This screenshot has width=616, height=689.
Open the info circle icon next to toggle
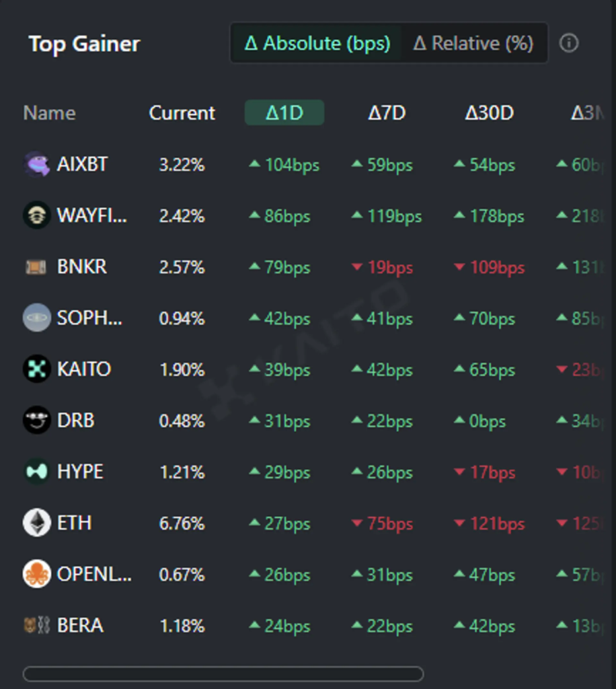pyautogui.click(x=568, y=43)
